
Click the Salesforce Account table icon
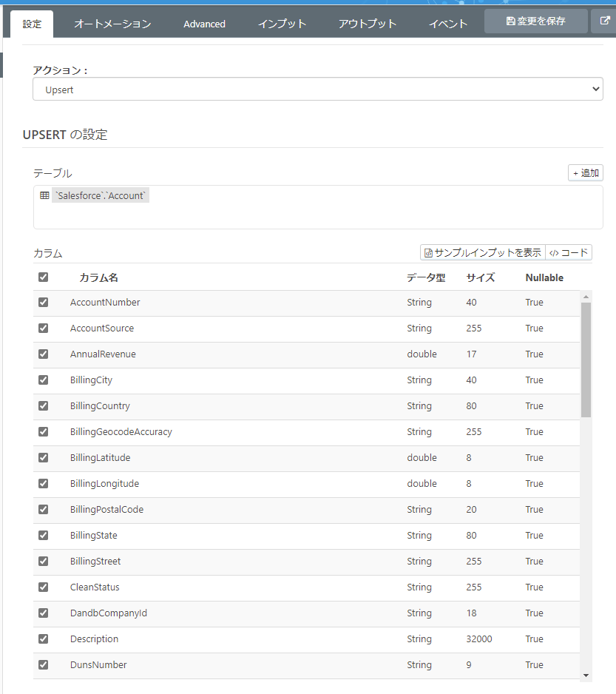[44, 196]
